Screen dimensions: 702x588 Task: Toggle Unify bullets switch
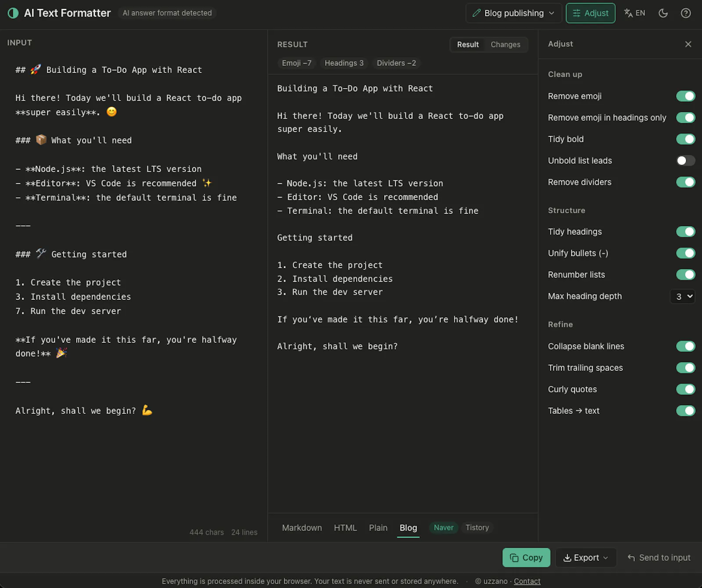coord(686,253)
